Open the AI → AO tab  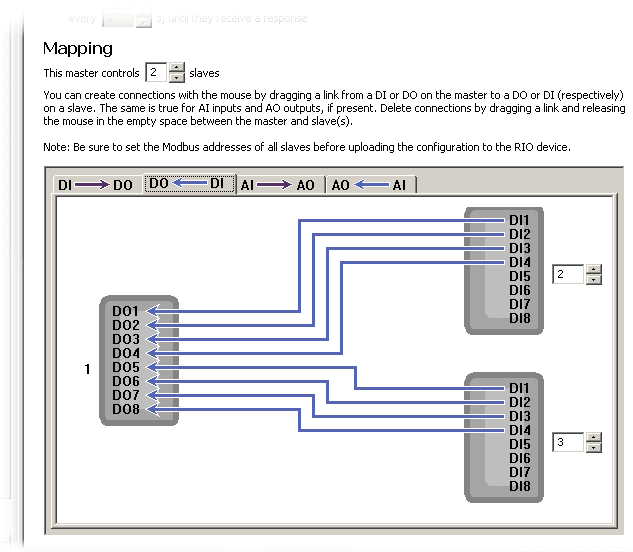[277, 185]
